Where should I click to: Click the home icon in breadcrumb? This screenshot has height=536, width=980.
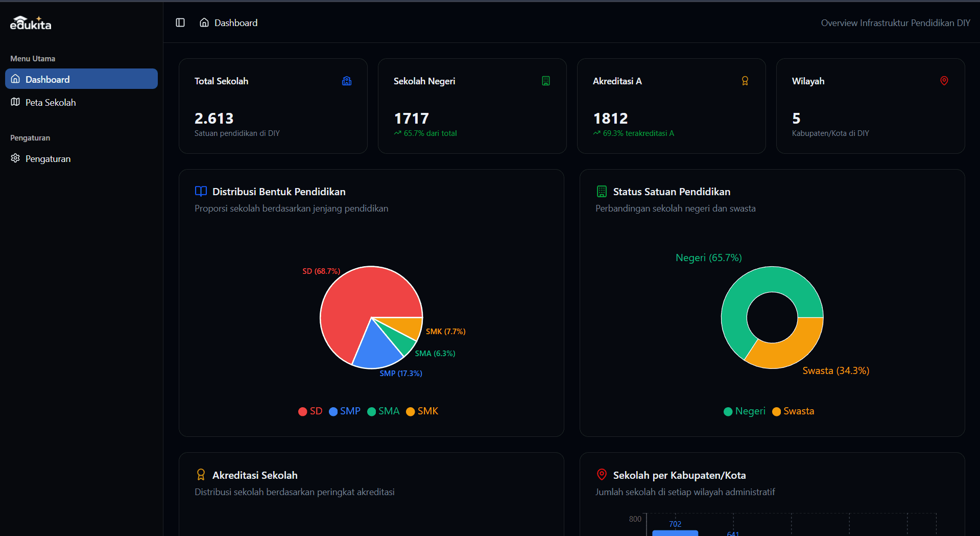[x=204, y=22]
